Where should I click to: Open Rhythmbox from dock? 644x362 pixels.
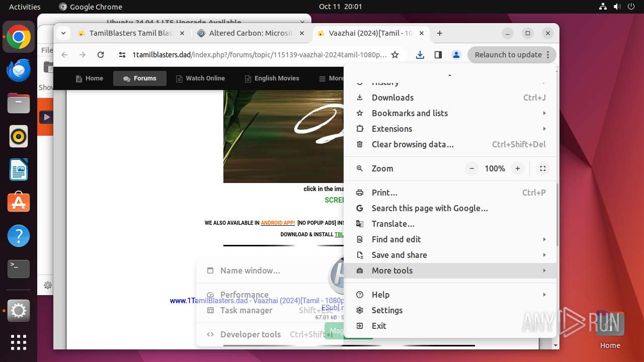(19, 137)
